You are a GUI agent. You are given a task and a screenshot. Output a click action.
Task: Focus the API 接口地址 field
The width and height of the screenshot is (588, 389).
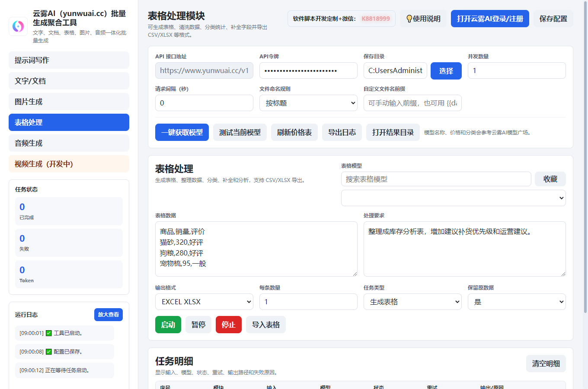[204, 70]
